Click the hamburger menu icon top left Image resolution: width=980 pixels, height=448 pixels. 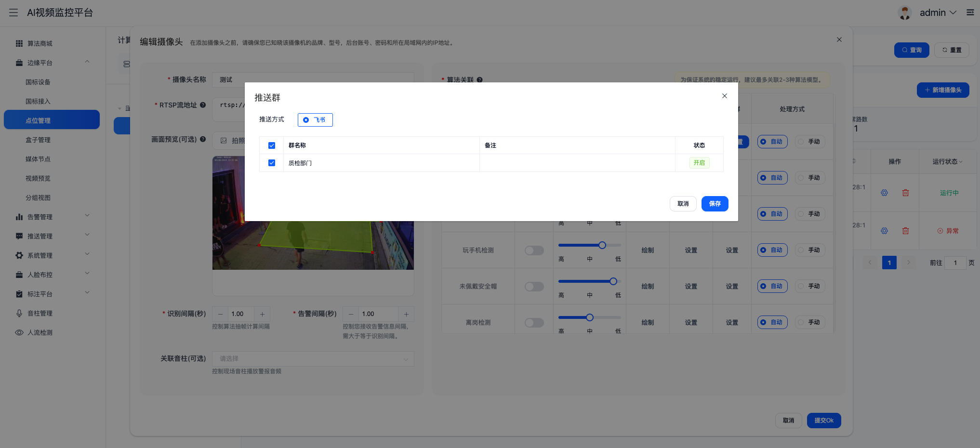[x=13, y=13]
